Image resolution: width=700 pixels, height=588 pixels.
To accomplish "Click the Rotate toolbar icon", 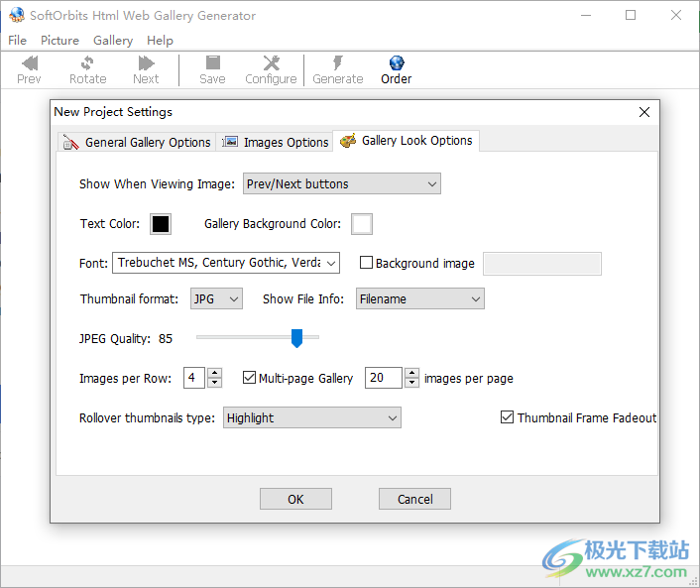I will point(87,63).
